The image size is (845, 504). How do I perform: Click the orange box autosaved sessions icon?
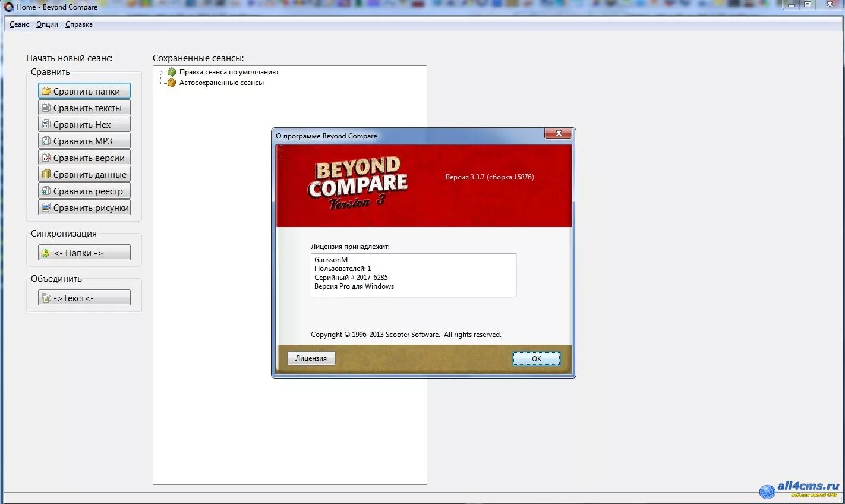pos(172,83)
